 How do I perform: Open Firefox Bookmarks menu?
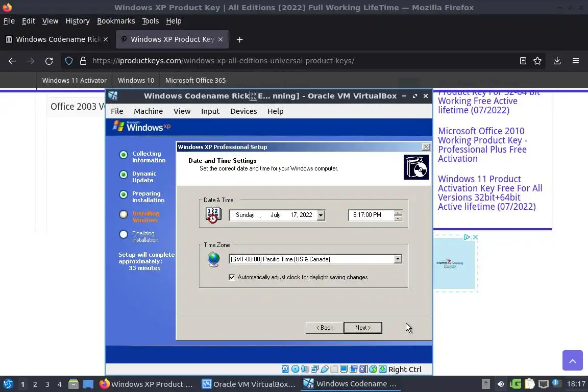[x=116, y=21]
